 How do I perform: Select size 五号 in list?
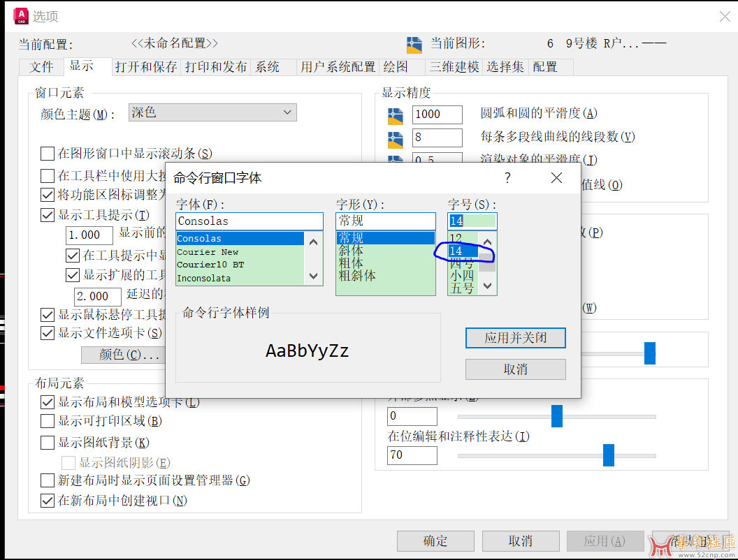click(463, 288)
